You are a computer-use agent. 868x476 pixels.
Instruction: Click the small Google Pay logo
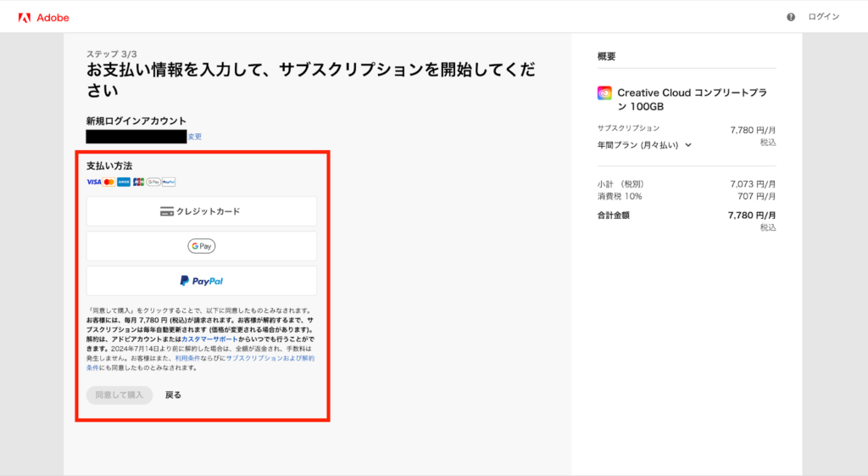click(153, 182)
